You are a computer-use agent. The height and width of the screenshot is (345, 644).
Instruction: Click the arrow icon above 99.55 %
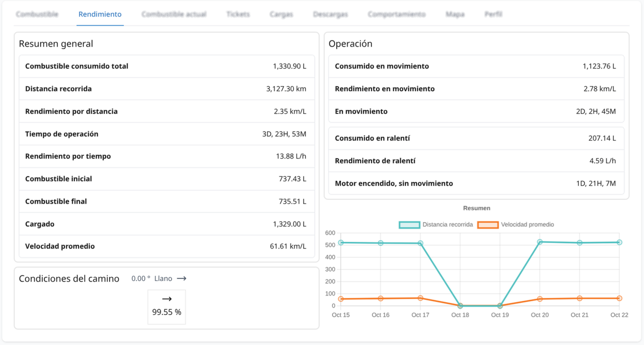167,299
